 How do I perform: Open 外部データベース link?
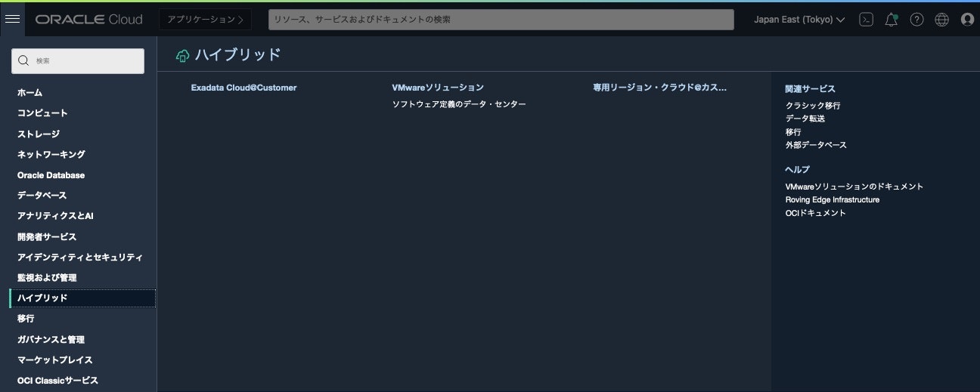pos(816,145)
